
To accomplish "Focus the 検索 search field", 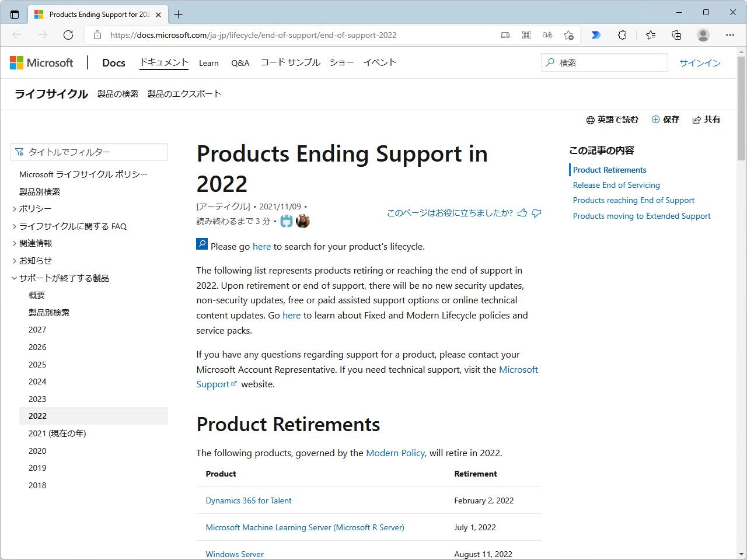I will pos(605,62).
